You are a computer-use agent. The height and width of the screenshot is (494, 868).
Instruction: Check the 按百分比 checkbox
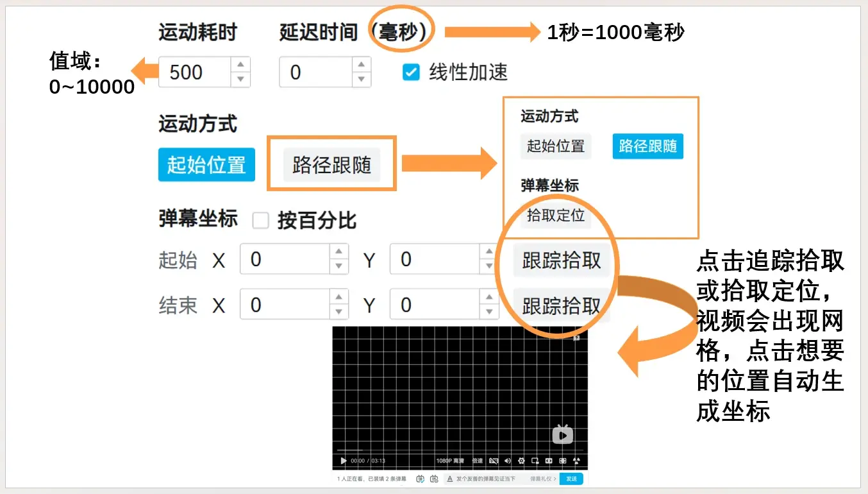(x=260, y=221)
